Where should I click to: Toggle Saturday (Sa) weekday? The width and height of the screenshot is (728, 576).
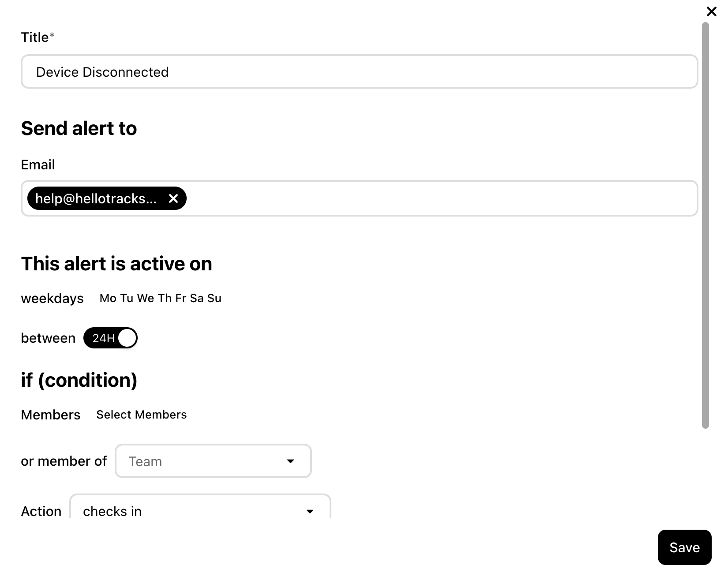197,298
